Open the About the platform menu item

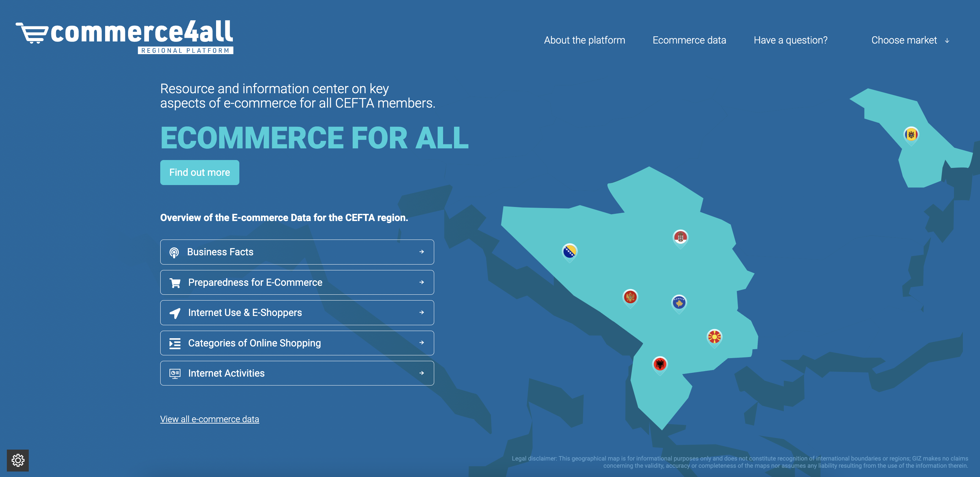(585, 40)
